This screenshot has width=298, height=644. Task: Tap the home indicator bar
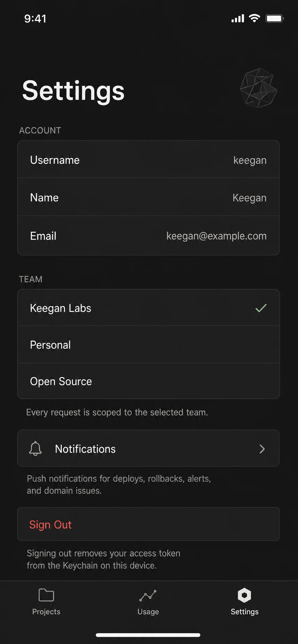click(148, 635)
